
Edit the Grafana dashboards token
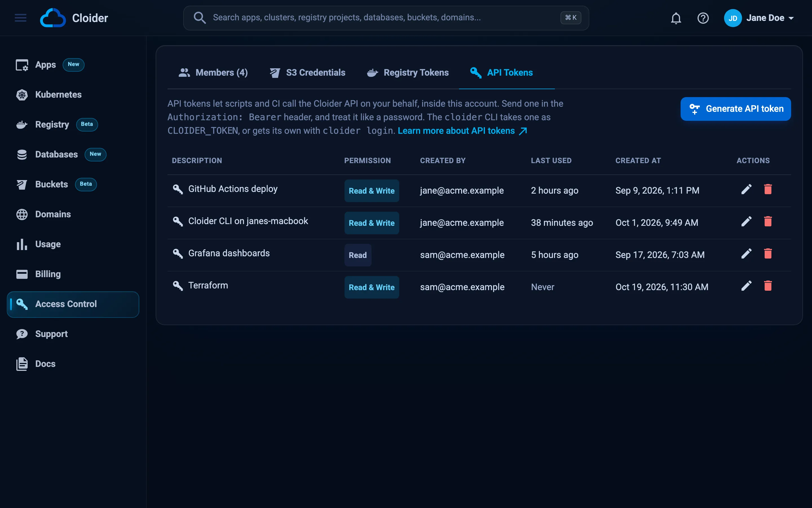[746, 254]
